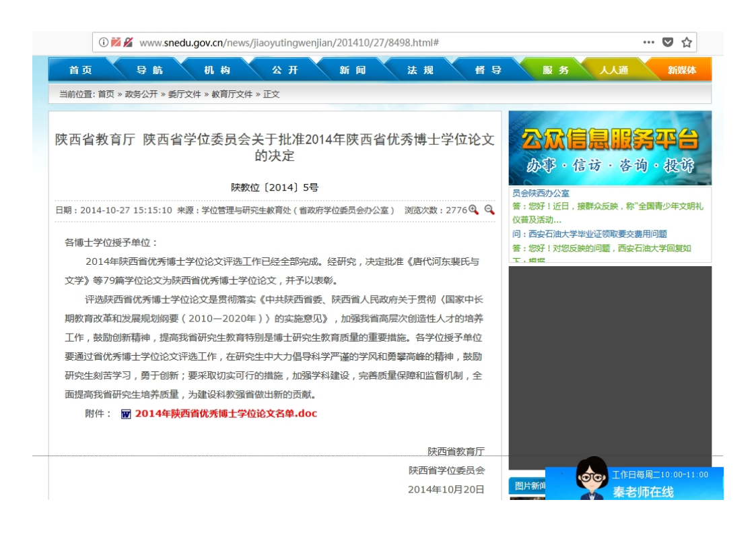Click the view count 浏览次数：2776
This screenshot has height=535, width=756.
[x=436, y=210]
